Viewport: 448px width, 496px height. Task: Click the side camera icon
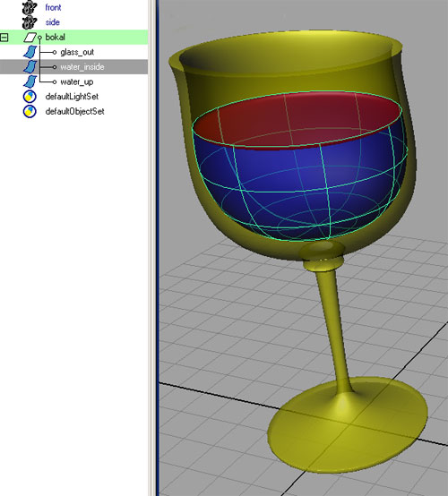[x=30, y=22]
